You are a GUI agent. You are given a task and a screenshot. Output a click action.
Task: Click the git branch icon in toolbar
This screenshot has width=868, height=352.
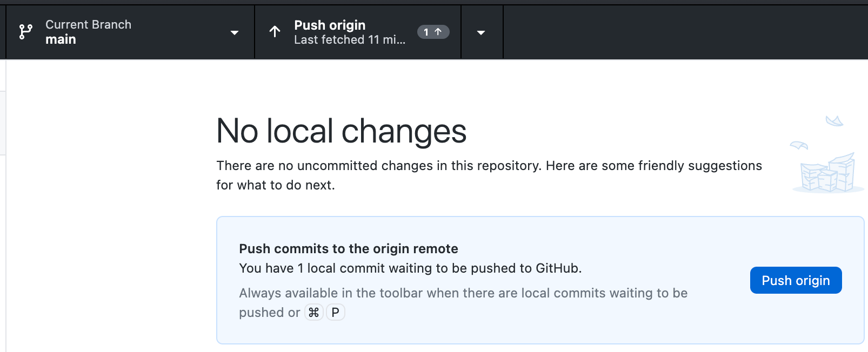click(x=25, y=32)
